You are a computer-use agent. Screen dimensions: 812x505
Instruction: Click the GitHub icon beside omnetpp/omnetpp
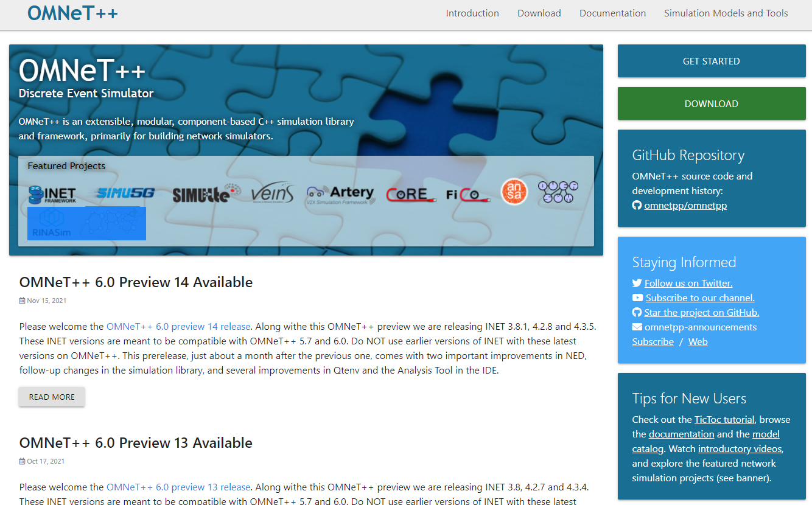637,206
